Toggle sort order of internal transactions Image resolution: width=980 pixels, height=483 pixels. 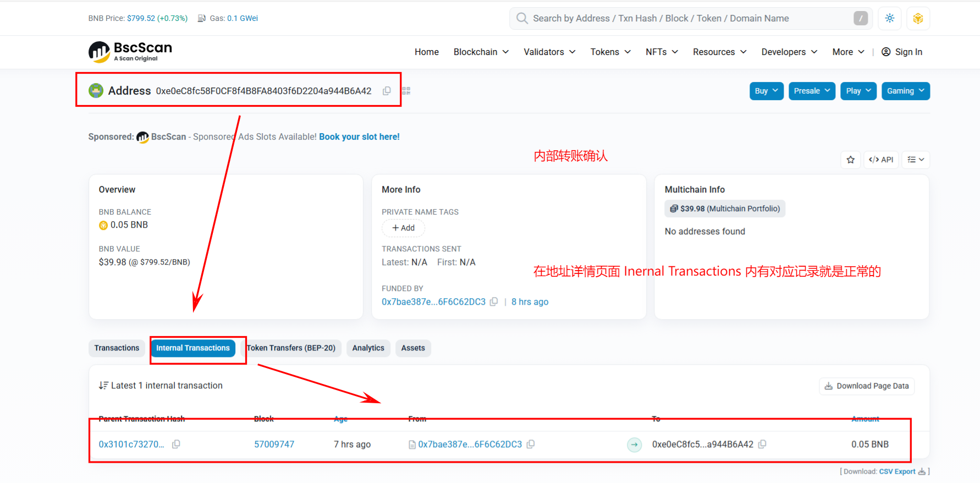coord(103,386)
